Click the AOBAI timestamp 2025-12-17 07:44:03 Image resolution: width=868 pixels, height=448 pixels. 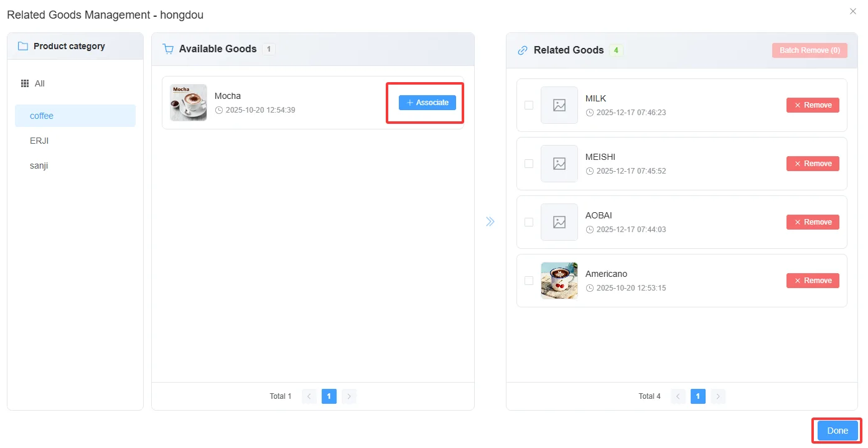631,230
